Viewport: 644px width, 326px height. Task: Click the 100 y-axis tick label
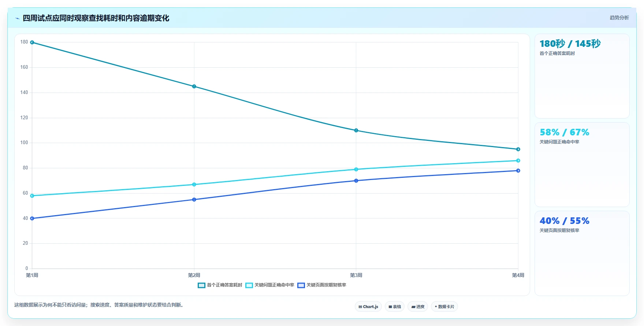coord(24,143)
